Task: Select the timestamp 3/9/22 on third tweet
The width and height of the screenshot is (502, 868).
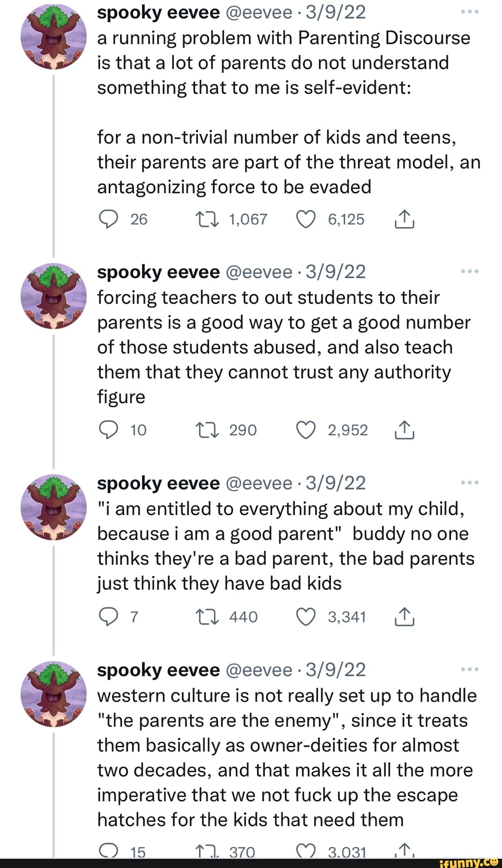Action: point(336,483)
